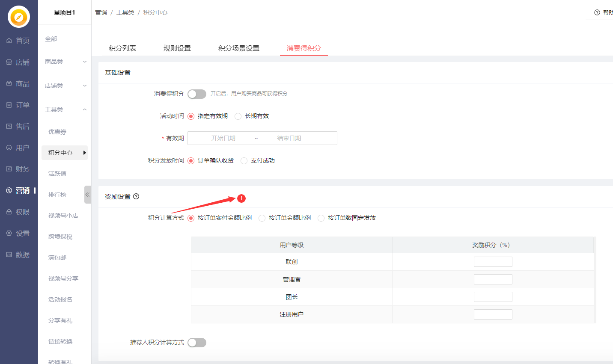The image size is (613, 364).
Task: Open the 店铺 shop icon in sidebar
Action: click(x=9, y=62)
